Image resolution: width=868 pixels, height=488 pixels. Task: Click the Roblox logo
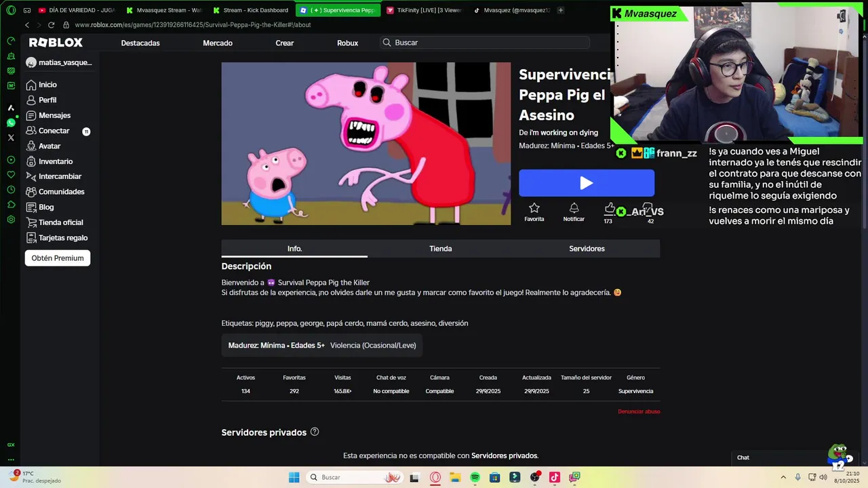(56, 43)
